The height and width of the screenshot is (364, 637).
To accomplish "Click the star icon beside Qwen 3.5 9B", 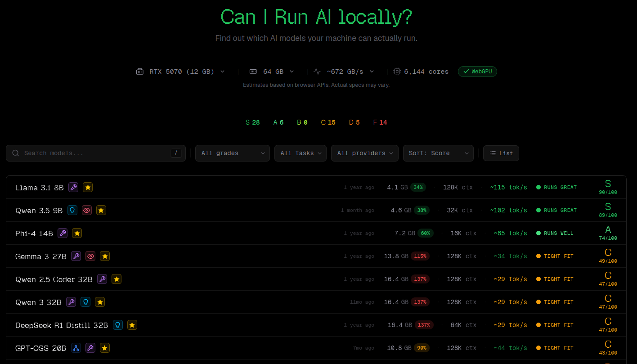I will [x=101, y=210].
